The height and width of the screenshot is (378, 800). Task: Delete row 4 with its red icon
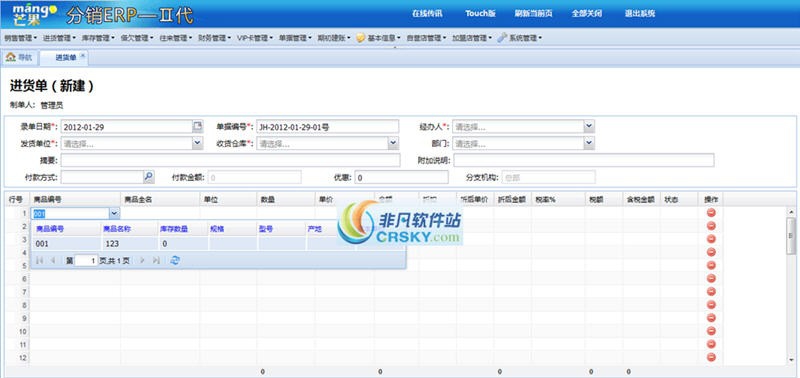click(x=711, y=252)
